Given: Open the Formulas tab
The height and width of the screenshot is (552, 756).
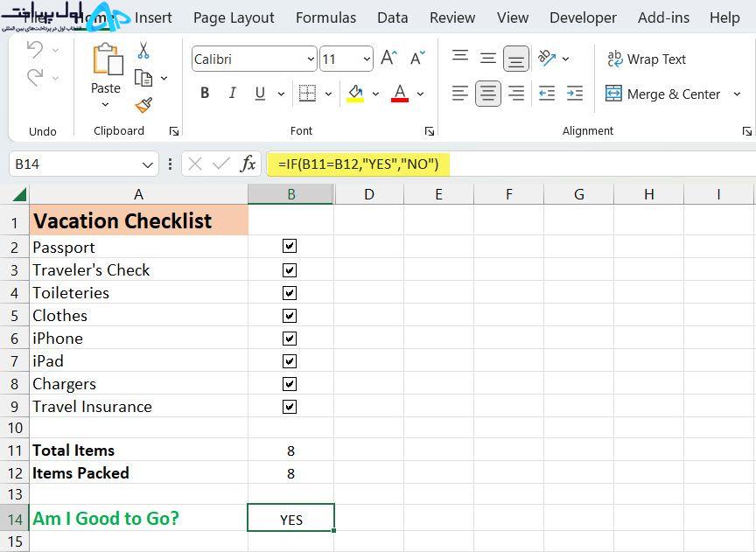Looking at the screenshot, I should coord(325,17).
